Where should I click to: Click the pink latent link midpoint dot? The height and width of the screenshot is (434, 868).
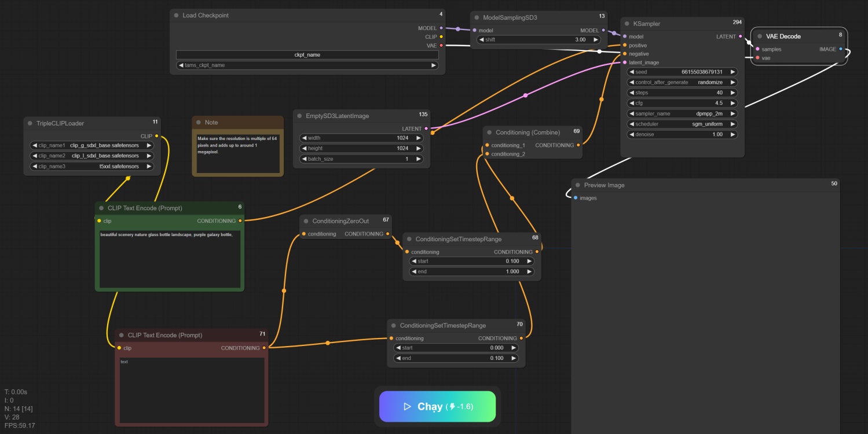point(525,95)
